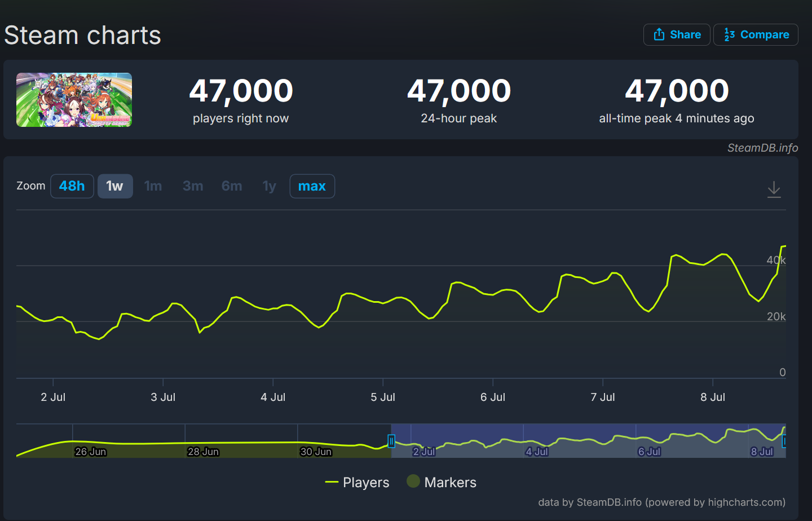Toggle the Players series in legend
This screenshot has height=521, width=812.
(358, 482)
